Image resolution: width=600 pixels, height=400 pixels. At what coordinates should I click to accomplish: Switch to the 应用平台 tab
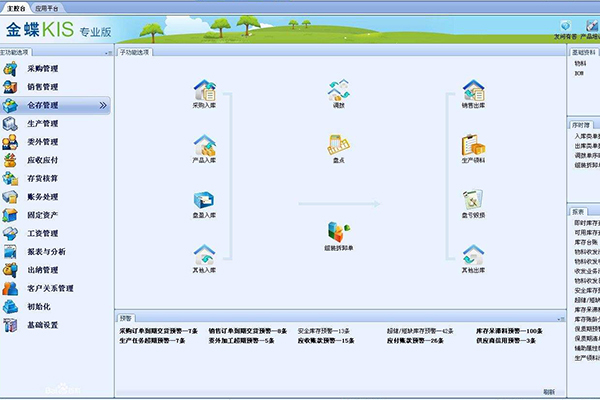coord(47,8)
